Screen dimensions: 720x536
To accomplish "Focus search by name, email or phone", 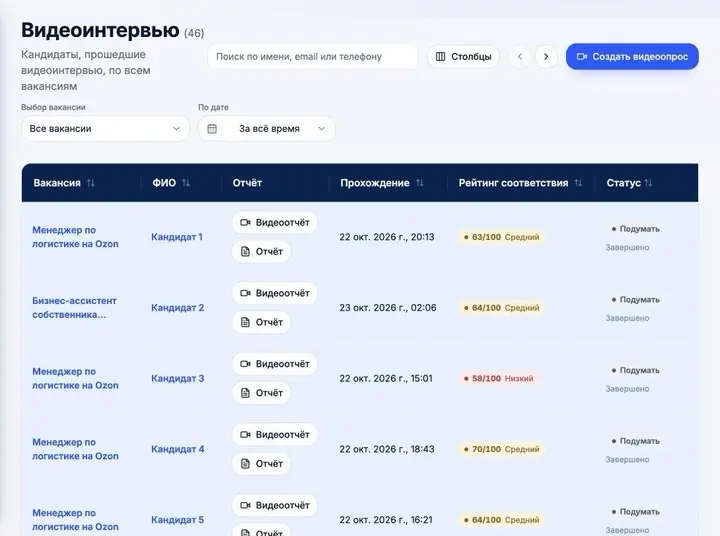I will click(x=313, y=56).
